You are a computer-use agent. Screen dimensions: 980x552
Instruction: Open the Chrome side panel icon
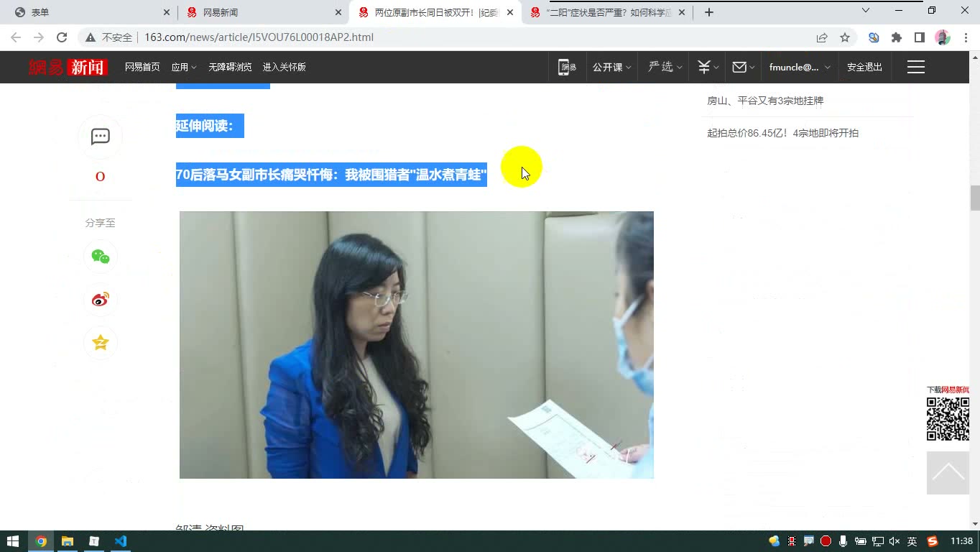[x=919, y=37]
